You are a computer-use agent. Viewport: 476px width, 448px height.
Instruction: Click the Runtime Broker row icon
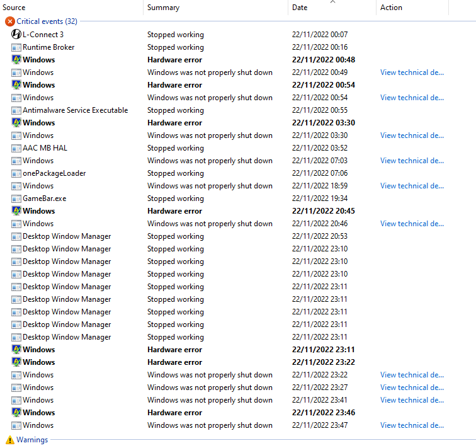click(x=16, y=47)
